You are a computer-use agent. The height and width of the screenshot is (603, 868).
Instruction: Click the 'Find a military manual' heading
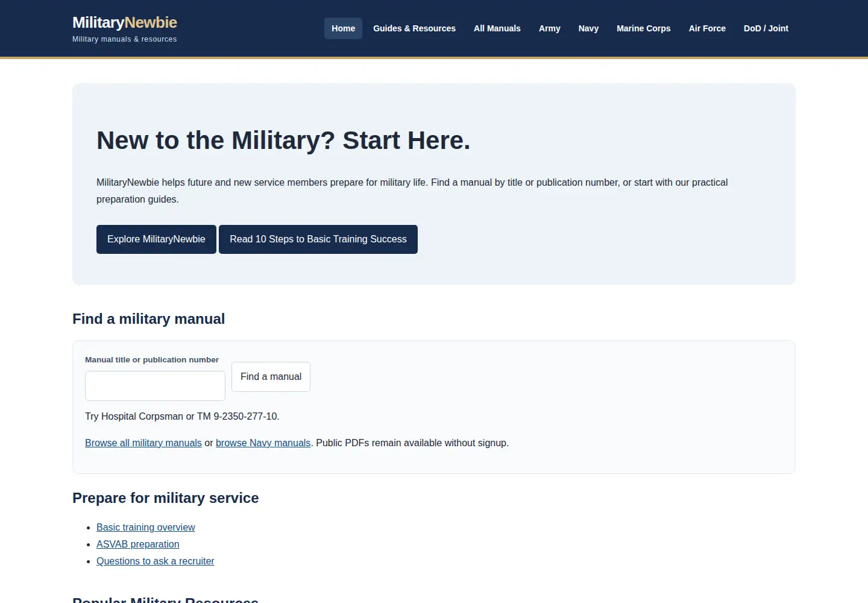(x=148, y=319)
